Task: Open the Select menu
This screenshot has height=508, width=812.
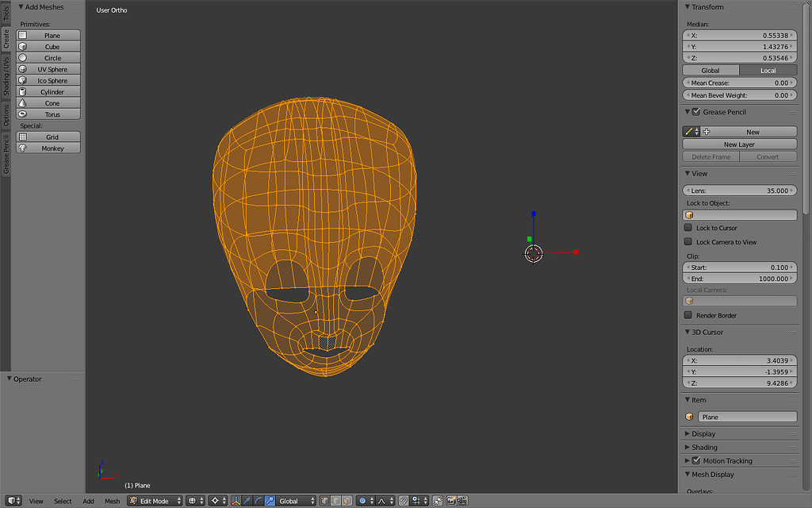Action: coord(63,502)
